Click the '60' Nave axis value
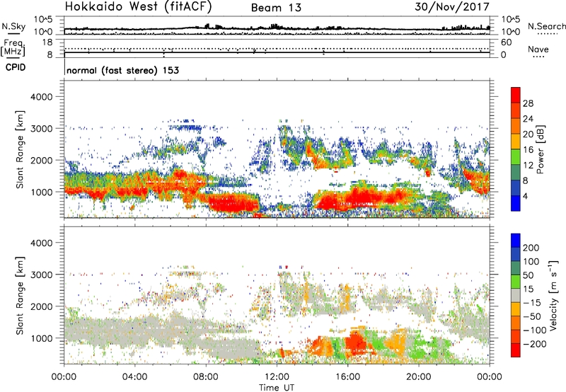This screenshot has width=566, height=392. coord(506,42)
